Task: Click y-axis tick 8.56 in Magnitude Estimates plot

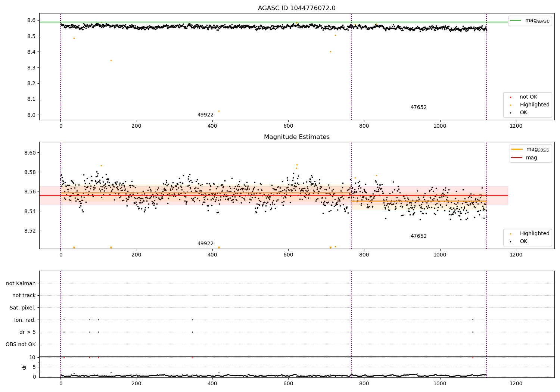Action: pos(30,192)
